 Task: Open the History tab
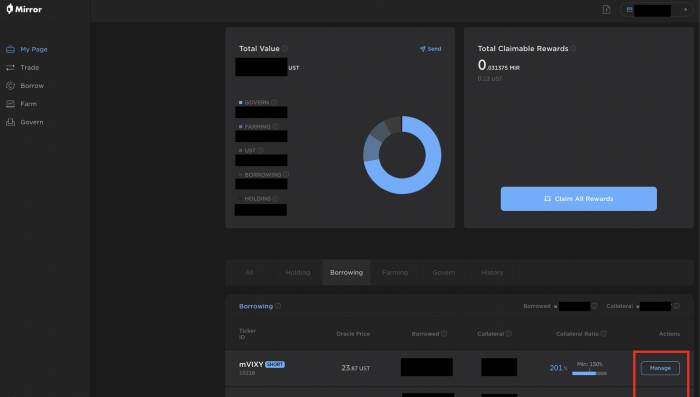[492, 272]
